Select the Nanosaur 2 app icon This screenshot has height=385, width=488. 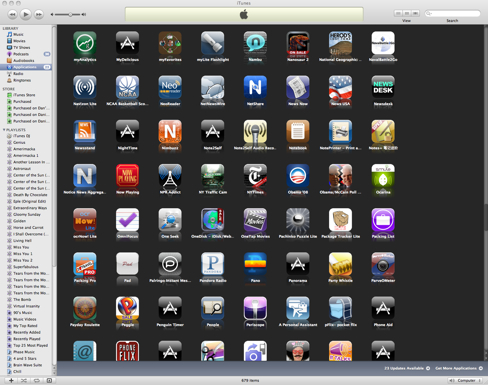pos(298,43)
